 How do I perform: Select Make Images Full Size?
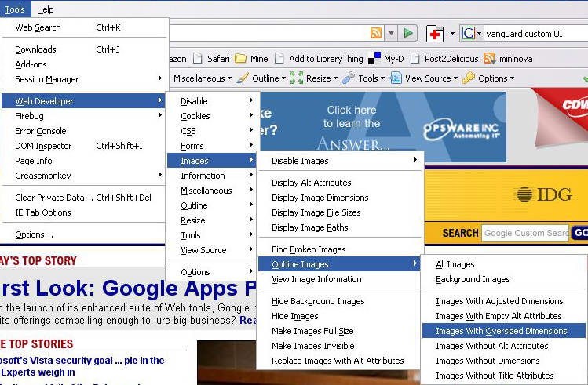coord(340,331)
